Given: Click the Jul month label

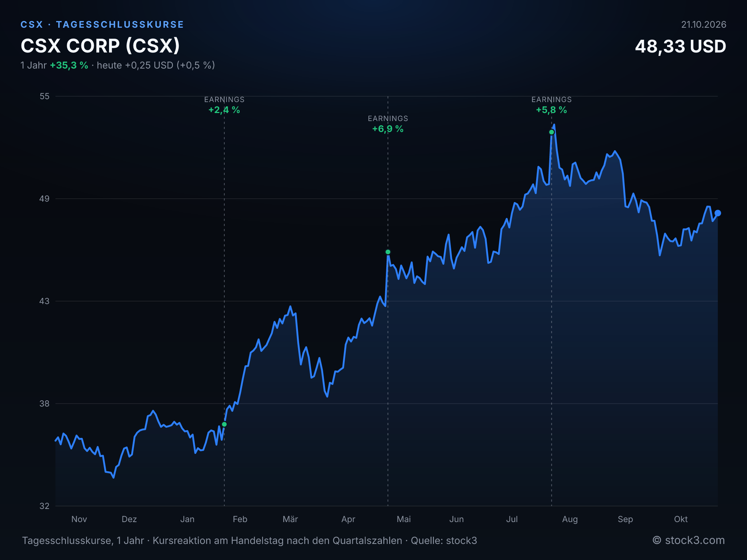Looking at the screenshot, I should click(512, 519).
